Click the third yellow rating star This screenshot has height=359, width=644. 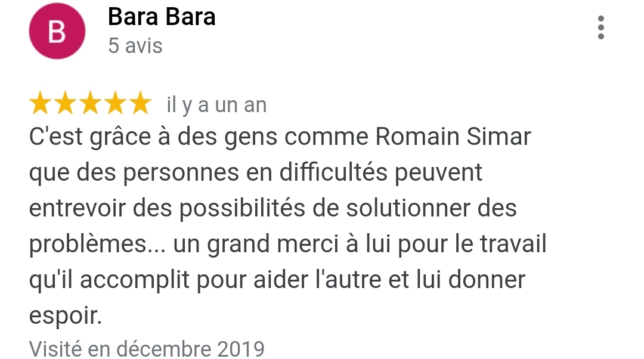click(x=90, y=104)
